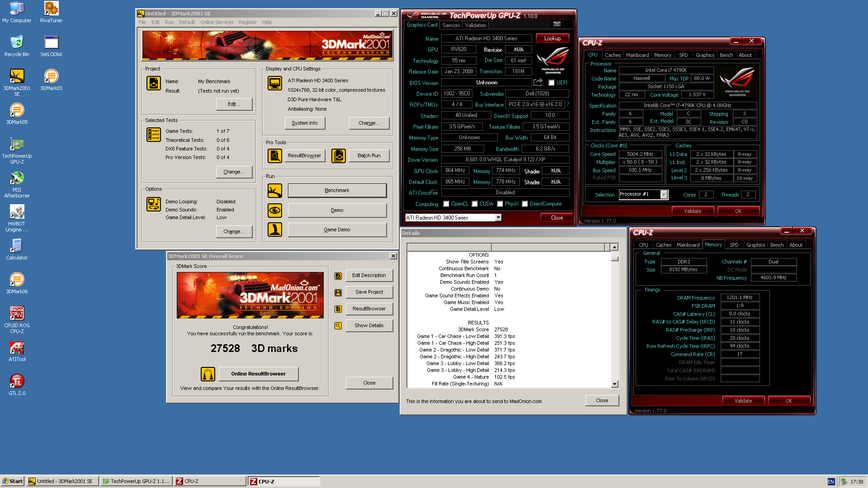Toggle the DirectCompute checkbox
Screen dimensions: 868x488
[525, 204]
